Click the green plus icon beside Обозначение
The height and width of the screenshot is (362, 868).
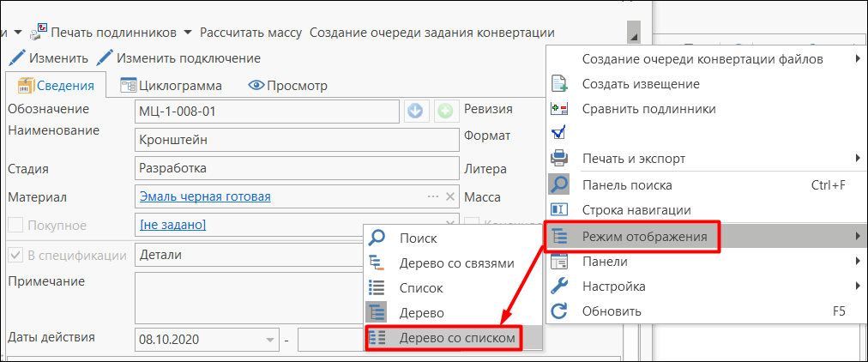coord(444,112)
